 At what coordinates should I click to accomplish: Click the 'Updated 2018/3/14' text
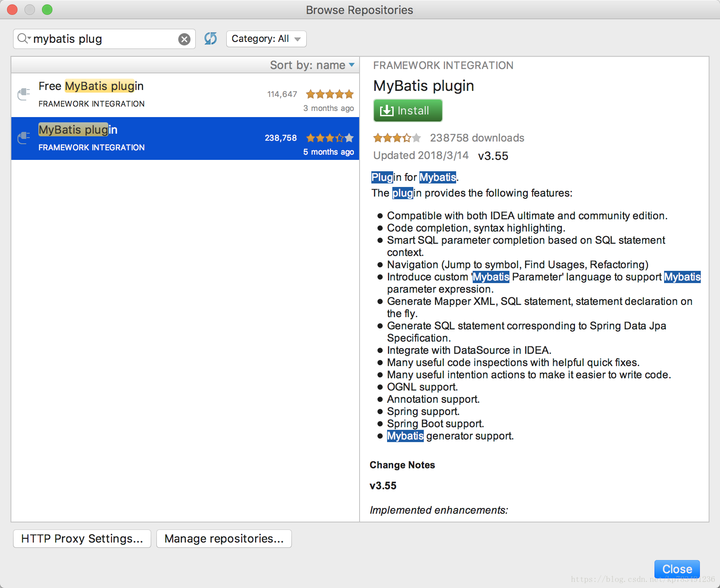point(421,156)
